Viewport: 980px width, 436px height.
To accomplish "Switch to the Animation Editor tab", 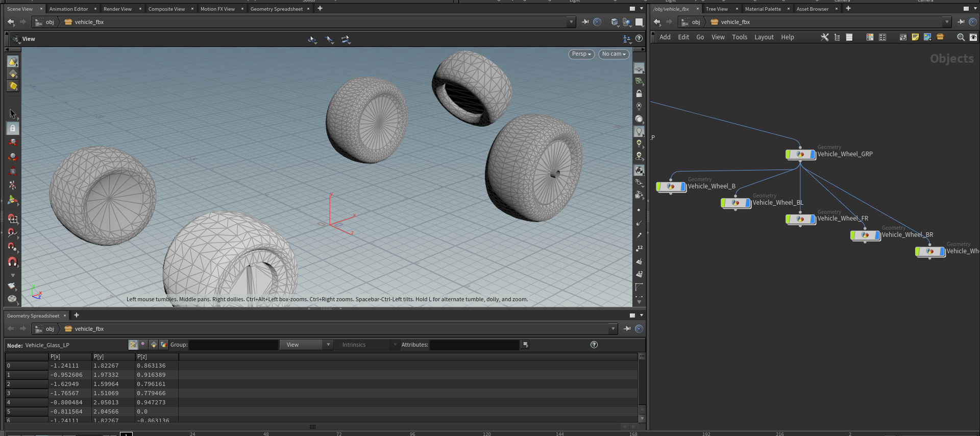I will pos(68,9).
